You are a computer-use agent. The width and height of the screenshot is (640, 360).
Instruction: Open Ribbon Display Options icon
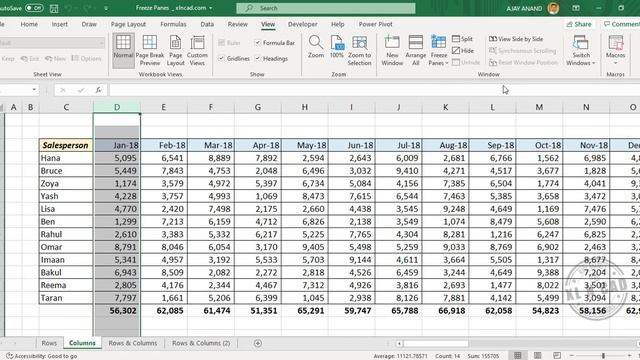[x=576, y=8]
